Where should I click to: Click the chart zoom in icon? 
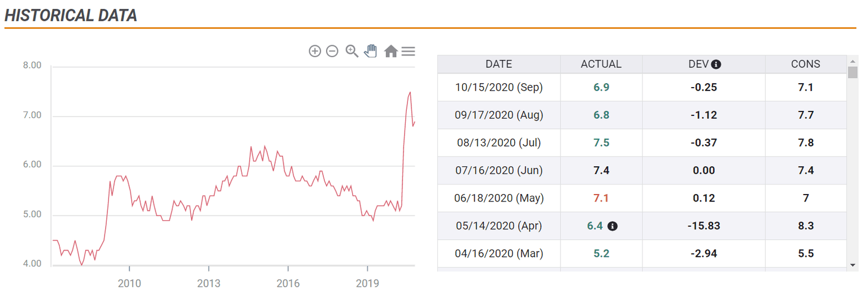click(x=315, y=51)
